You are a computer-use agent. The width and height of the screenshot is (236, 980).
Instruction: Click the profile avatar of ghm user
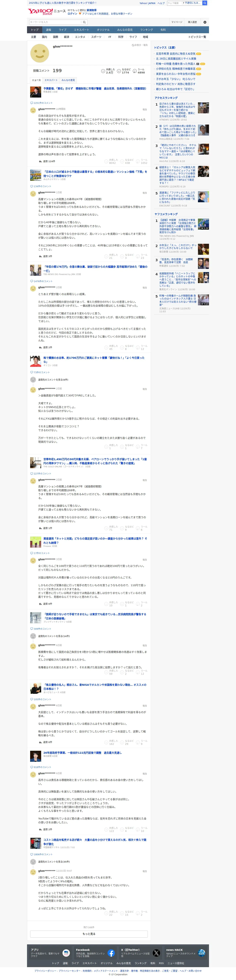click(40, 53)
